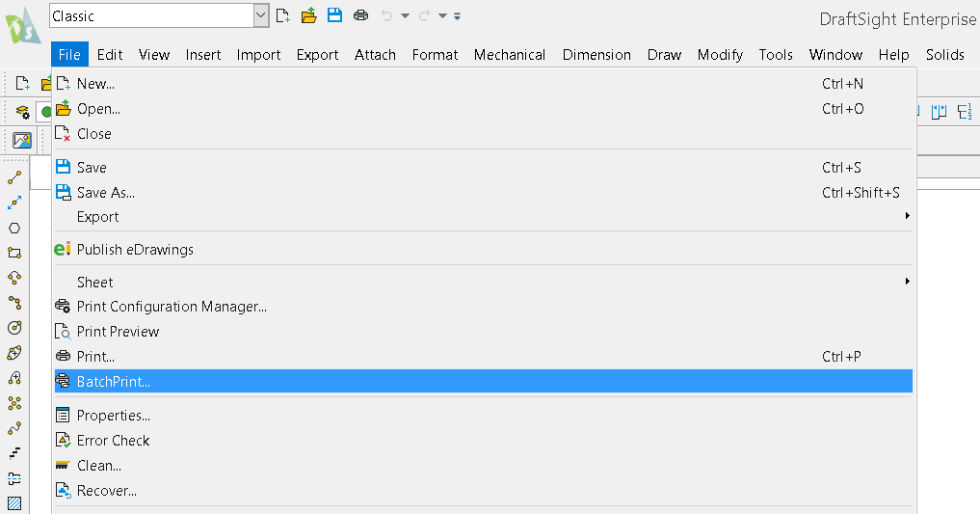This screenshot has height=514, width=980.
Task: Select the Hatch tool
Action: coord(14,503)
